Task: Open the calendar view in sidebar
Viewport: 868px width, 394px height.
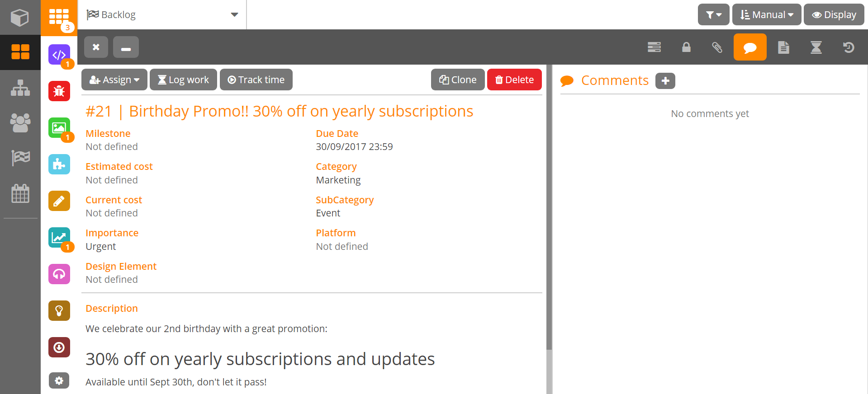Action: click(20, 193)
